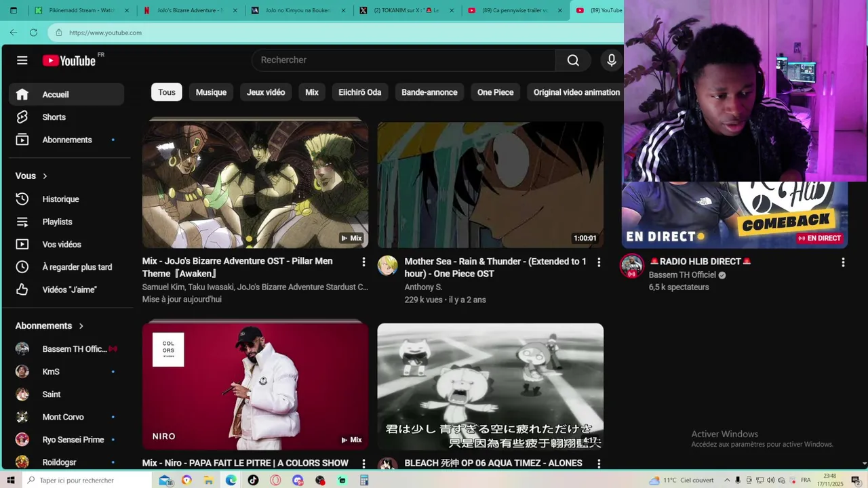Click the Windows Start button

(11, 480)
